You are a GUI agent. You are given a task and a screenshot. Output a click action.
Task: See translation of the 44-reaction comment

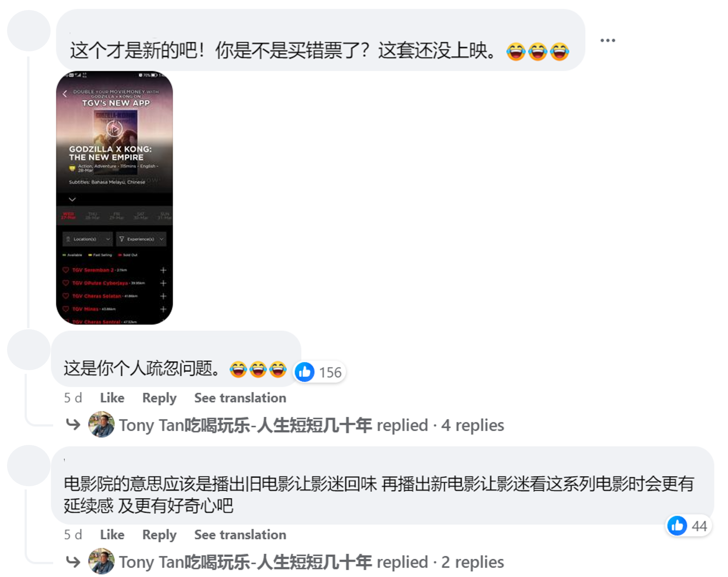pos(240,535)
